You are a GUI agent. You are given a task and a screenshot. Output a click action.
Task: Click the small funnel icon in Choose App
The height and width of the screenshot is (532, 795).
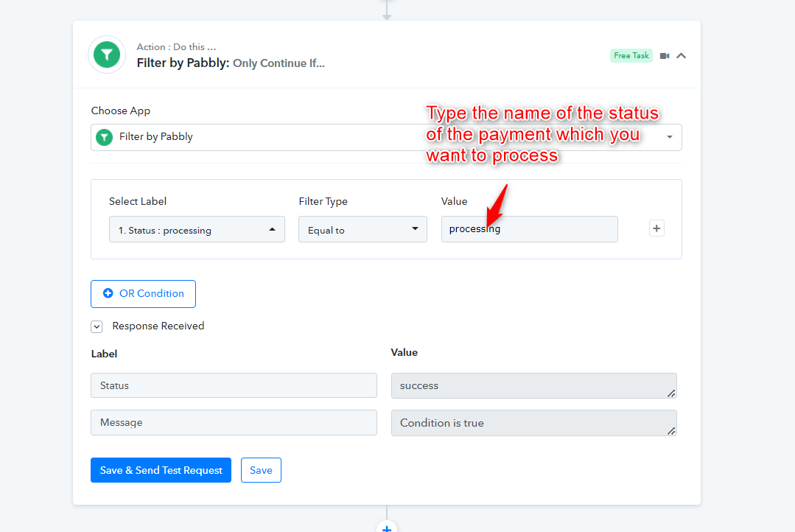105,137
